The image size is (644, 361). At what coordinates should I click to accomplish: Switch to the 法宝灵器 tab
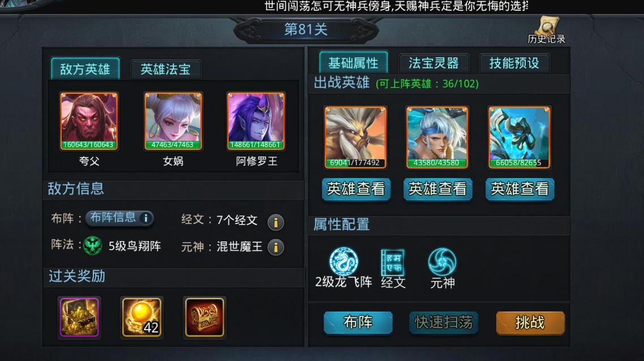point(433,63)
